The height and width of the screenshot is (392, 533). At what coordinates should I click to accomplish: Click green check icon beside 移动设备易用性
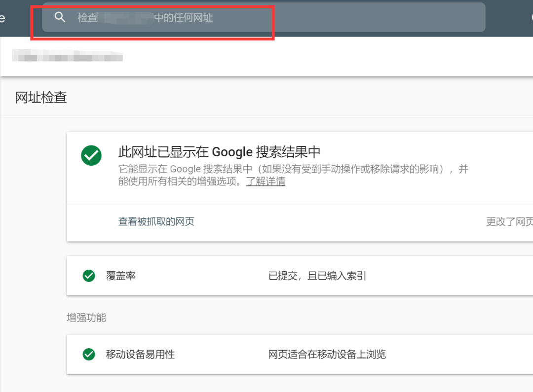click(x=89, y=355)
